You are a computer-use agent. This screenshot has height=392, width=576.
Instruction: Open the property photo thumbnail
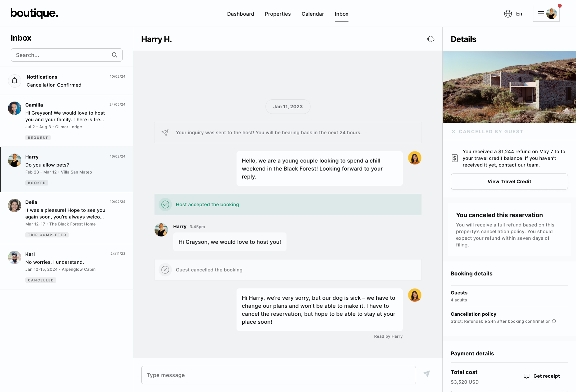[509, 87]
